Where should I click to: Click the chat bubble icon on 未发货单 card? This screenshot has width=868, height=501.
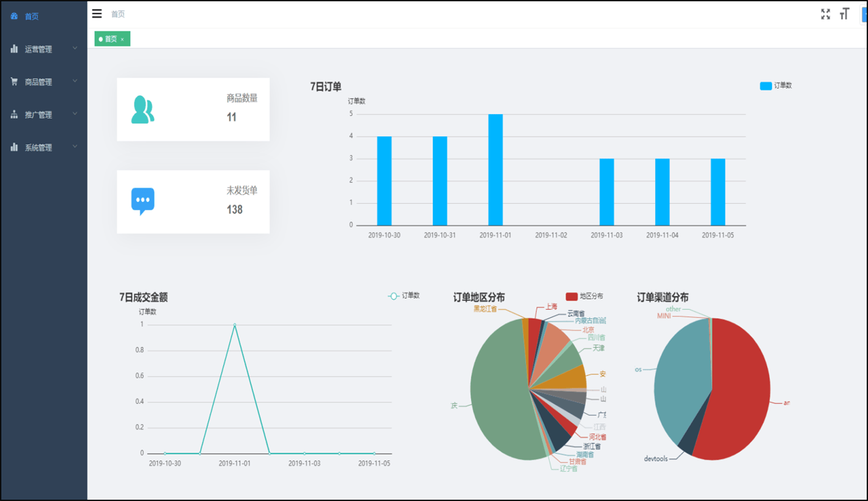142,201
